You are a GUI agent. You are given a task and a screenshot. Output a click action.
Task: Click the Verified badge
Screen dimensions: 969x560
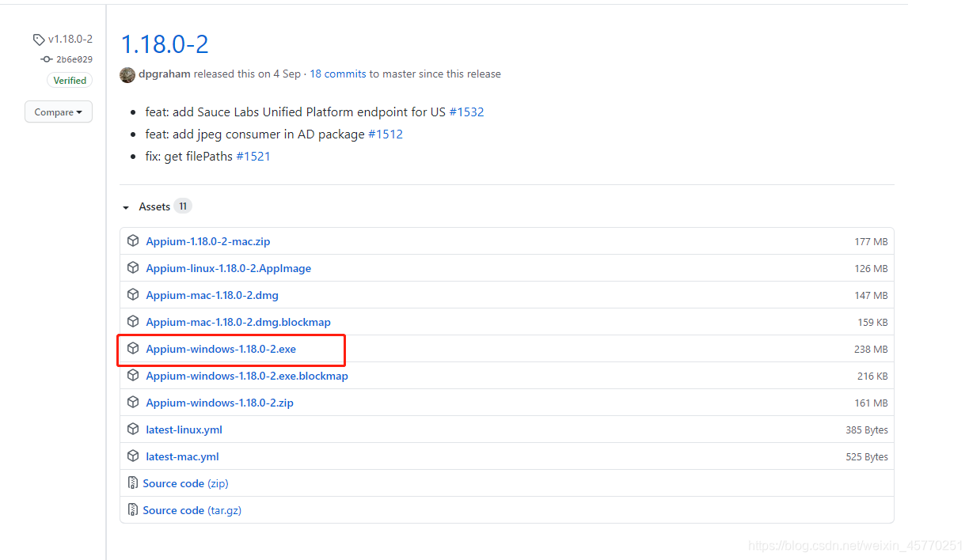click(70, 80)
